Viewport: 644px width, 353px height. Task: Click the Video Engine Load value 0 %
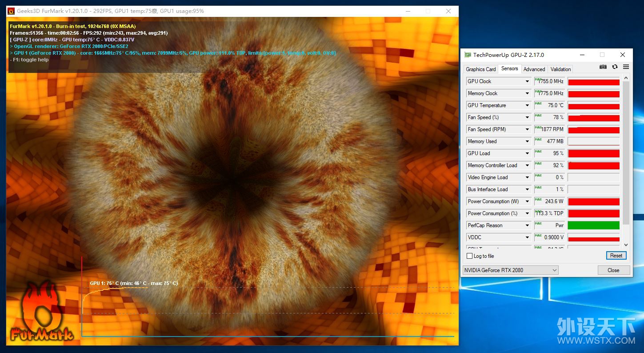point(549,177)
